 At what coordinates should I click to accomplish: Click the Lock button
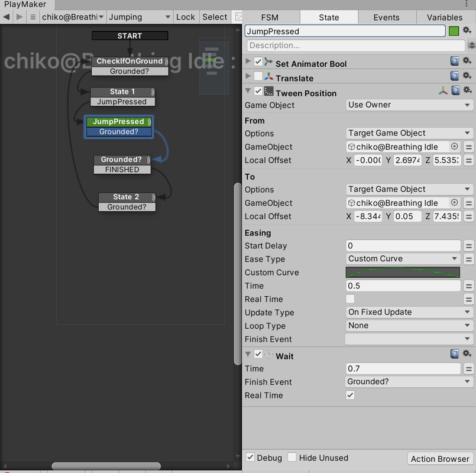(x=186, y=17)
